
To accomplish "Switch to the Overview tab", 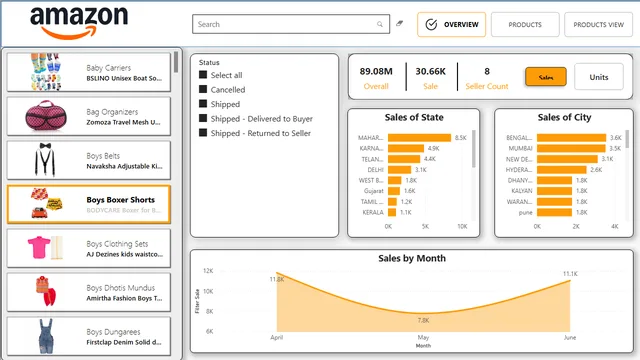I will [x=451, y=24].
